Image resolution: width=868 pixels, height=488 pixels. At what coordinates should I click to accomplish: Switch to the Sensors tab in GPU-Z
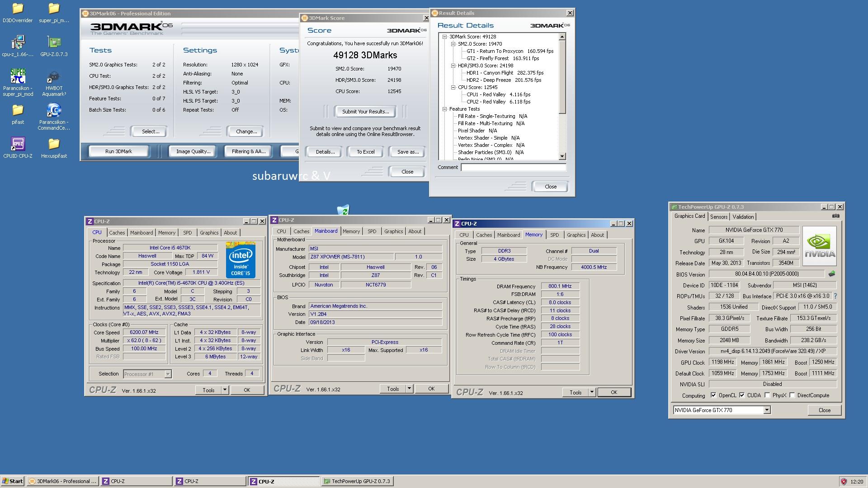pyautogui.click(x=718, y=217)
